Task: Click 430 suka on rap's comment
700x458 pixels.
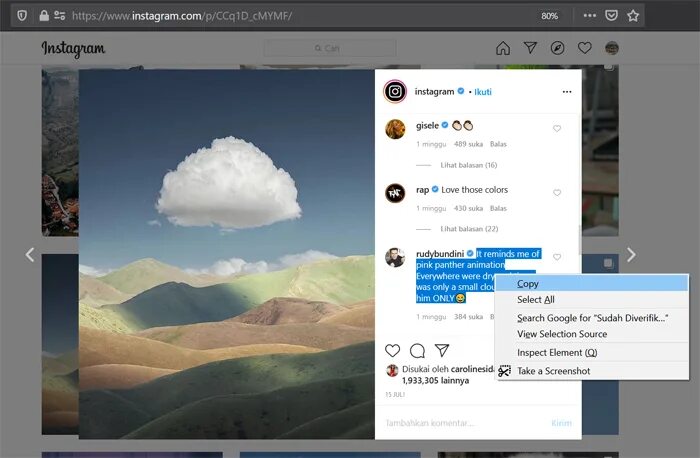Action: [x=468, y=208]
